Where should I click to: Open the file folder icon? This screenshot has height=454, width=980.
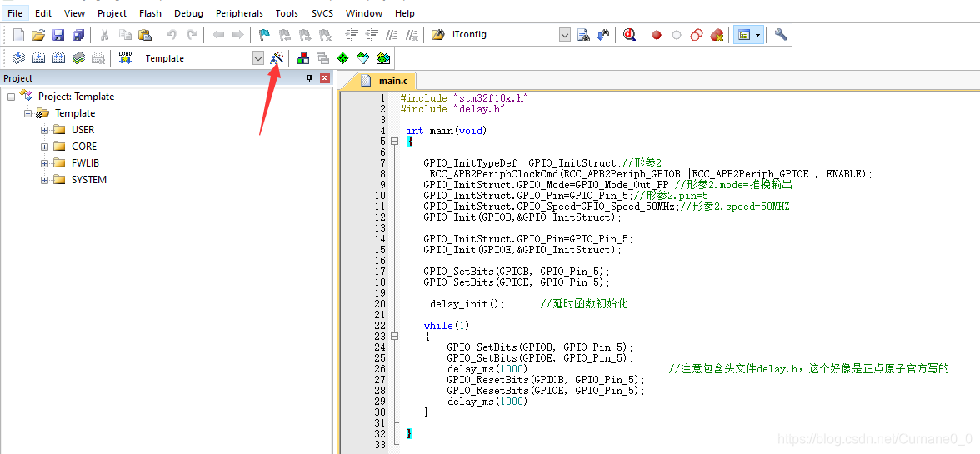(x=38, y=35)
